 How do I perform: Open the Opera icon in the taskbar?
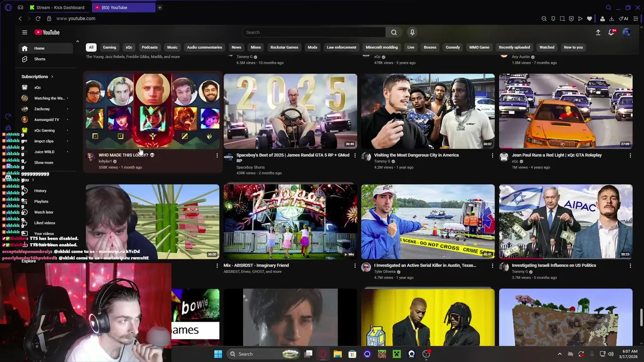(x=323, y=354)
